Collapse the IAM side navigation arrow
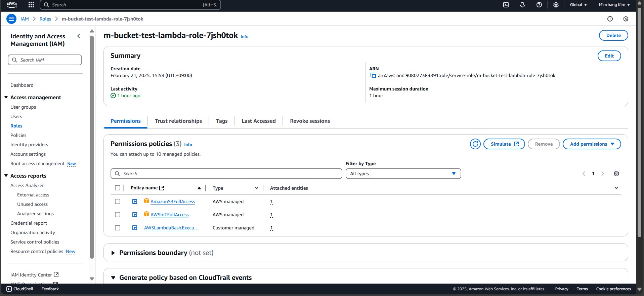Viewport: 644px width, 296px height. coord(79,36)
